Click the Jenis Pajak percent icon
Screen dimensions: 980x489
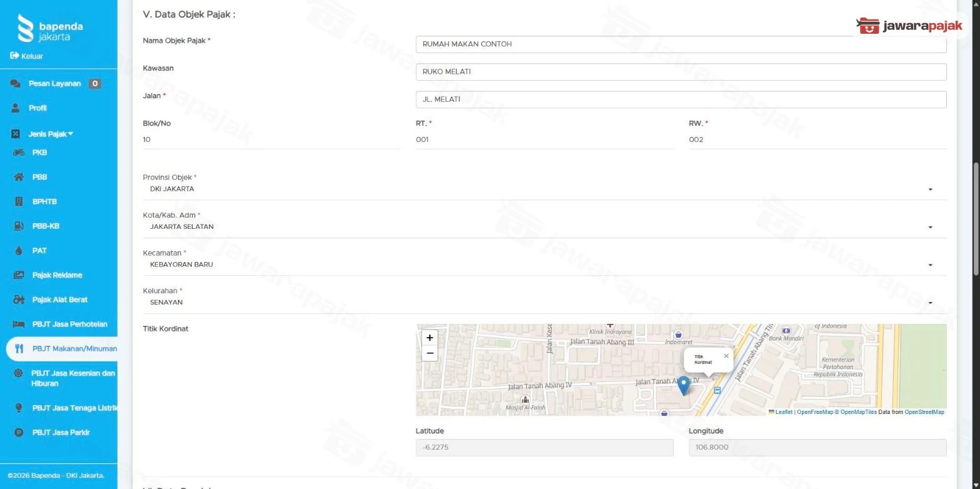[16, 134]
